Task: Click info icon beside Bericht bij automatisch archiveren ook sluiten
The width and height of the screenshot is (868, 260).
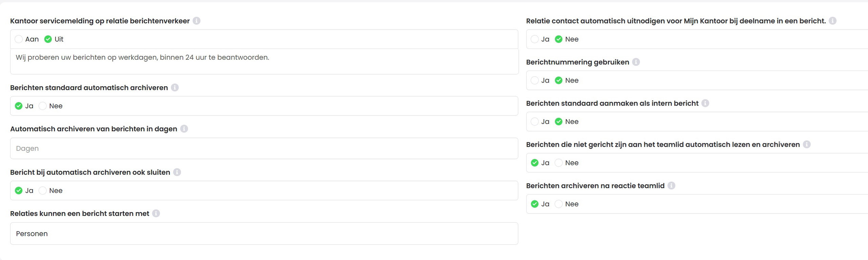Action: (177, 172)
